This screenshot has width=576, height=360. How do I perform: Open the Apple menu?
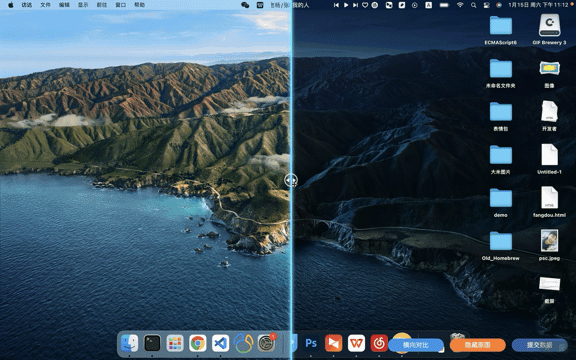[11, 5]
